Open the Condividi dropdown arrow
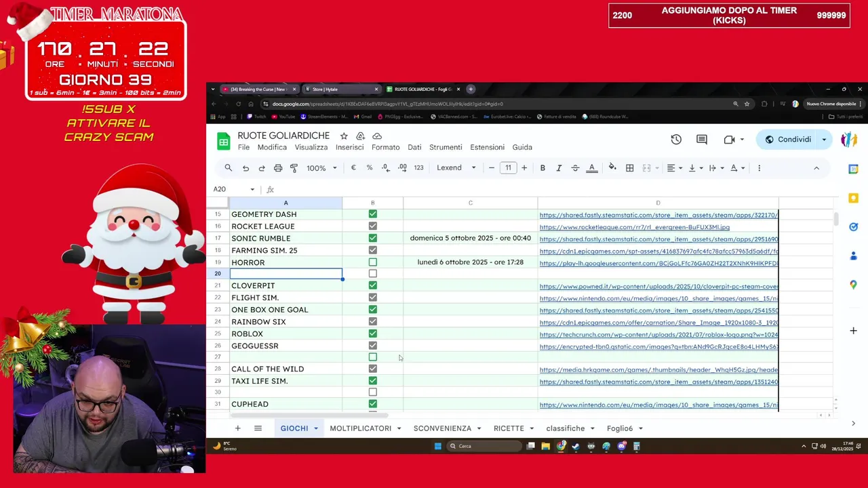Image resolution: width=868 pixels, height=488 pixels. click(x=824, y=140)
